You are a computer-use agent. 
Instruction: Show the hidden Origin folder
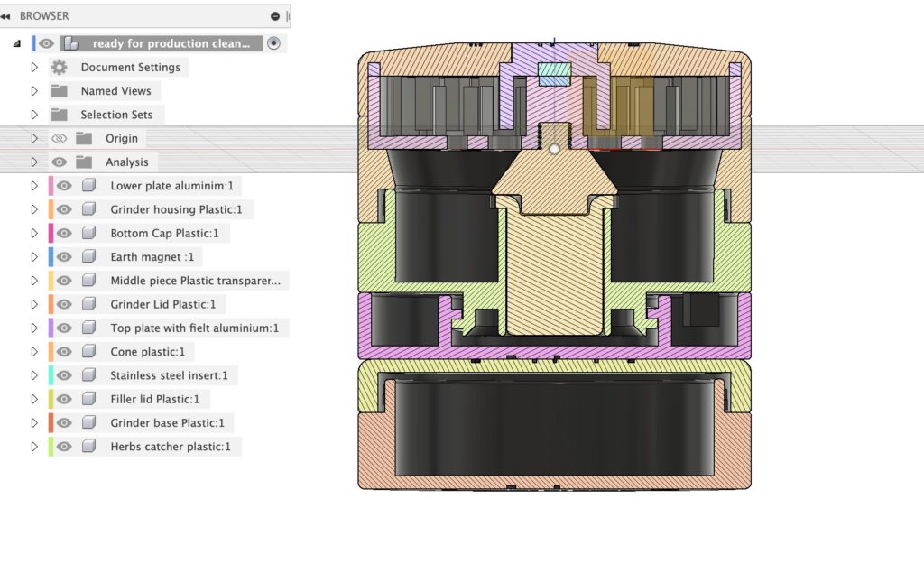60,139
